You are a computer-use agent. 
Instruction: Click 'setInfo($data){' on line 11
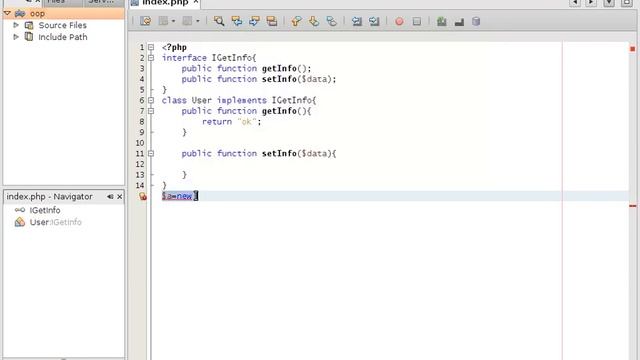click(x=299, y=153)
